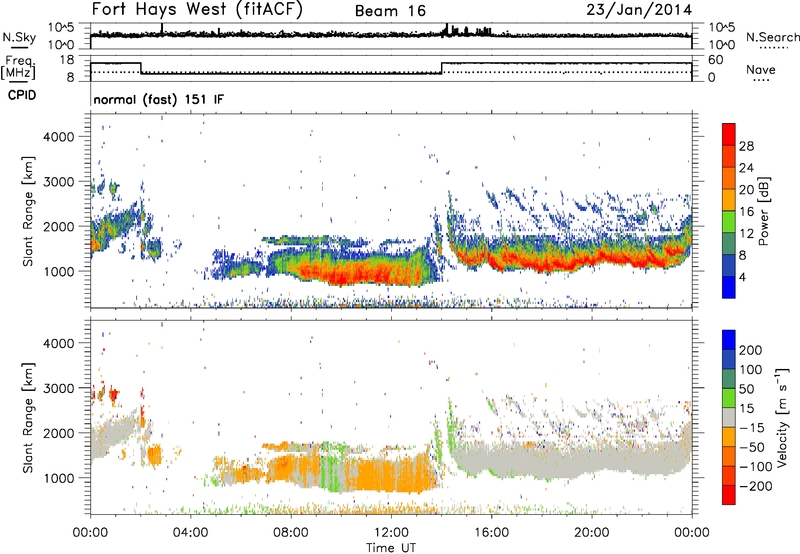Click the '4000' tick in power panel

tap(58, 137)
